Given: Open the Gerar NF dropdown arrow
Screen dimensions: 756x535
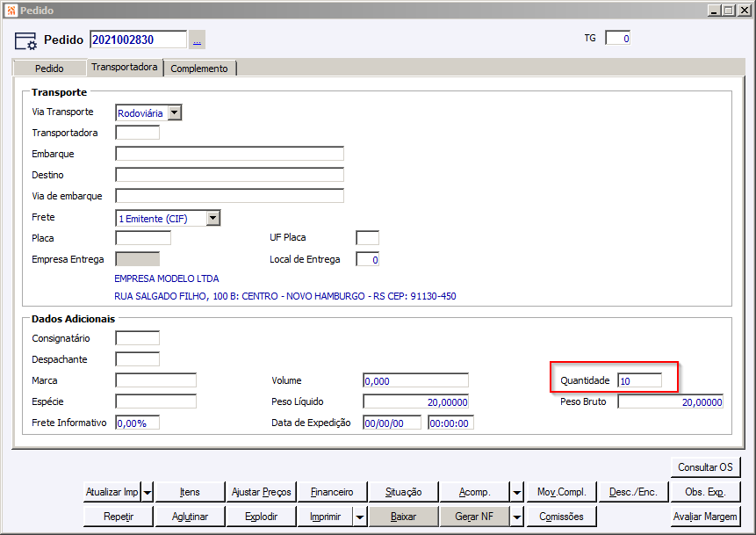Looking at the screenshot, I should [516, 517].
